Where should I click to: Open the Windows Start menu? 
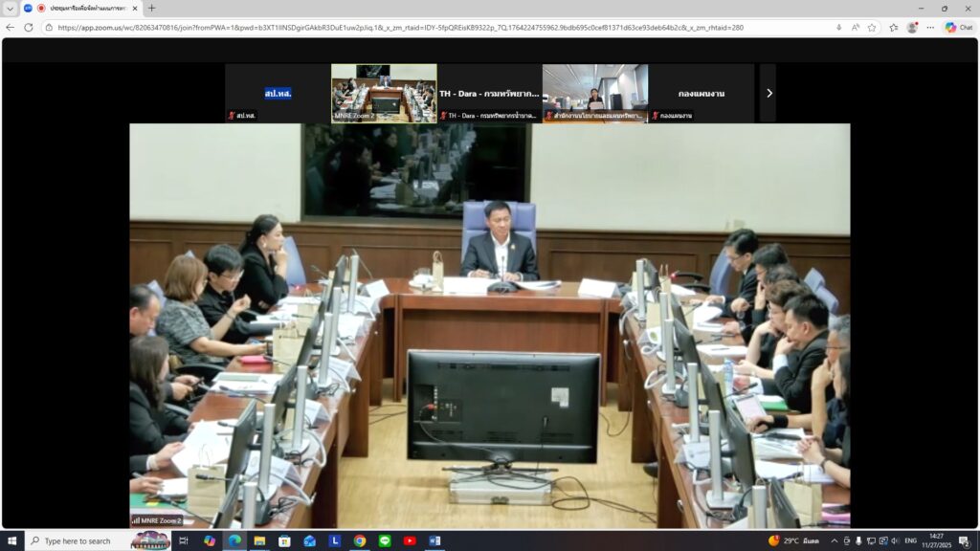(11, 540)
